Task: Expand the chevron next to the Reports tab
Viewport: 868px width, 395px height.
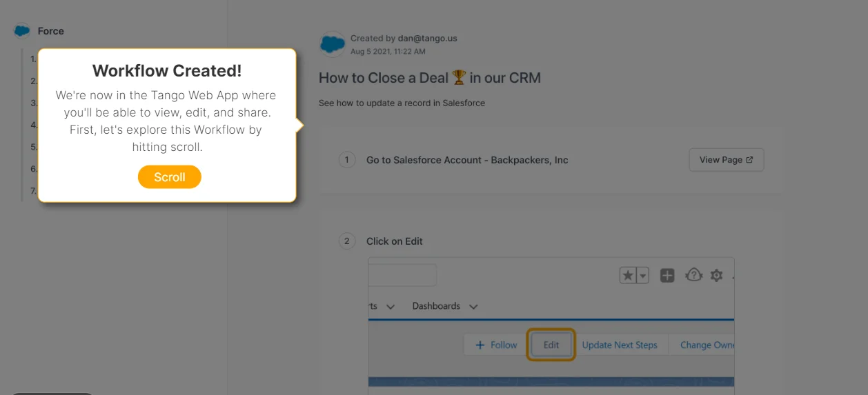Action: (391, 307)
